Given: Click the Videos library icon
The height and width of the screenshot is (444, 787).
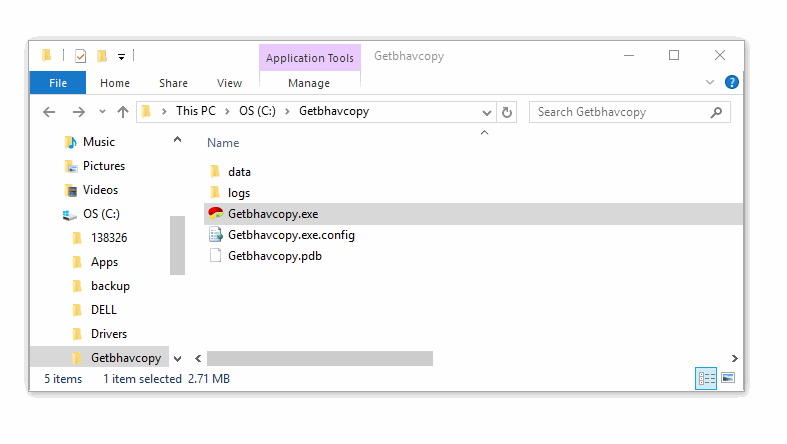Looking at the screenshot, I should coord(71,191).
